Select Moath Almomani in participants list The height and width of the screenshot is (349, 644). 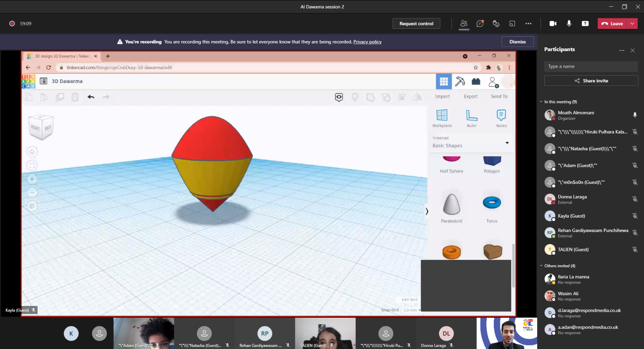pyautogui.click(x=591, y=115)
